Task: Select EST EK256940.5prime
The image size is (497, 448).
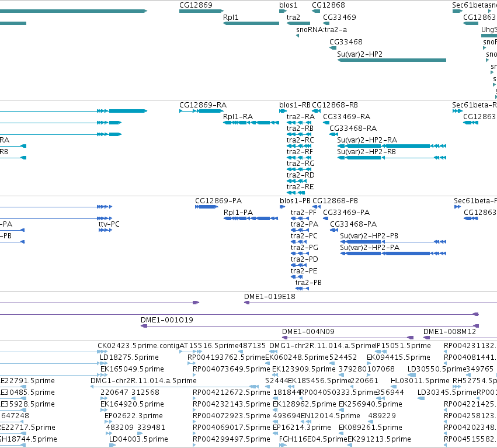Action: click(x=370, y=404)
